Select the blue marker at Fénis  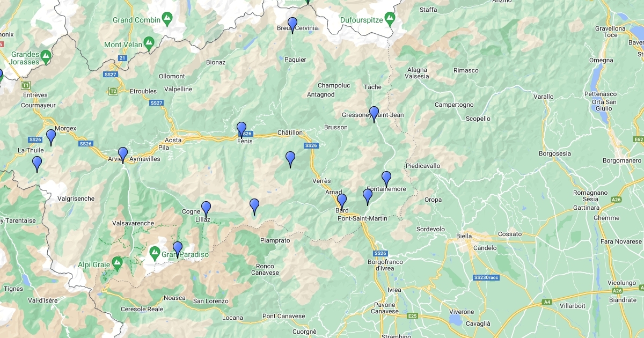(241, 130)
